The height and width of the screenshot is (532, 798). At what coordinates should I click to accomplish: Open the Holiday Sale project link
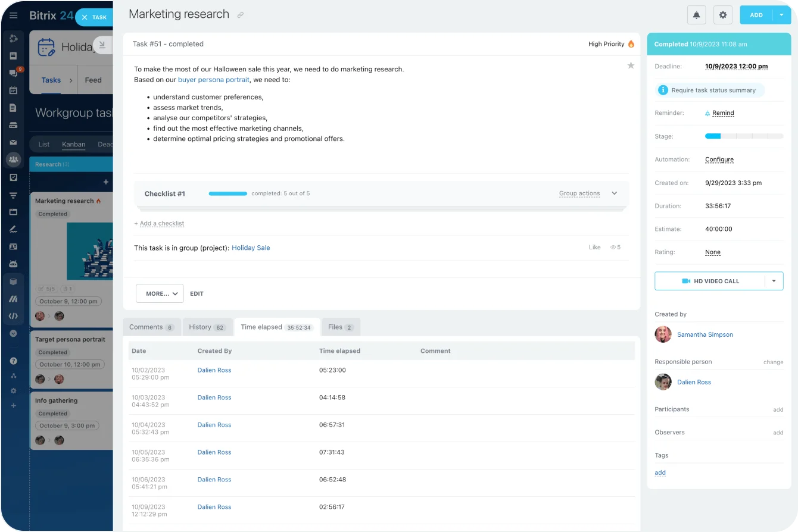(x=251, y=248)
